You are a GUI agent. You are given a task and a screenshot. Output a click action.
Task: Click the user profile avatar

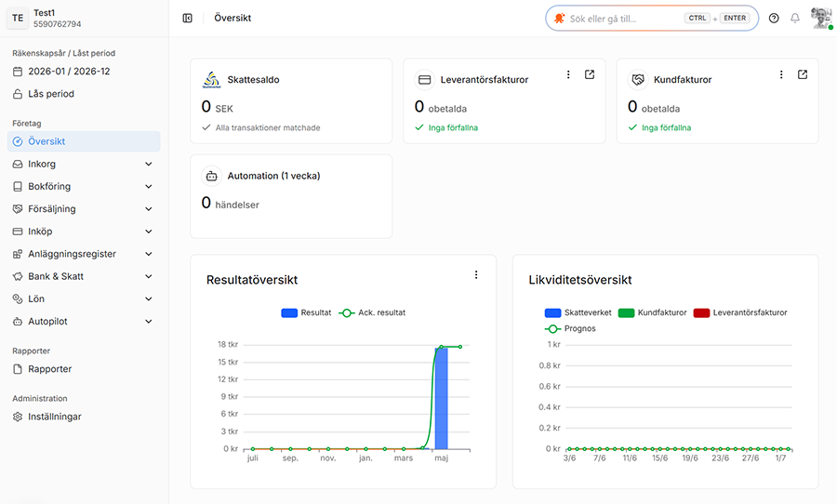tap(821, 19)
